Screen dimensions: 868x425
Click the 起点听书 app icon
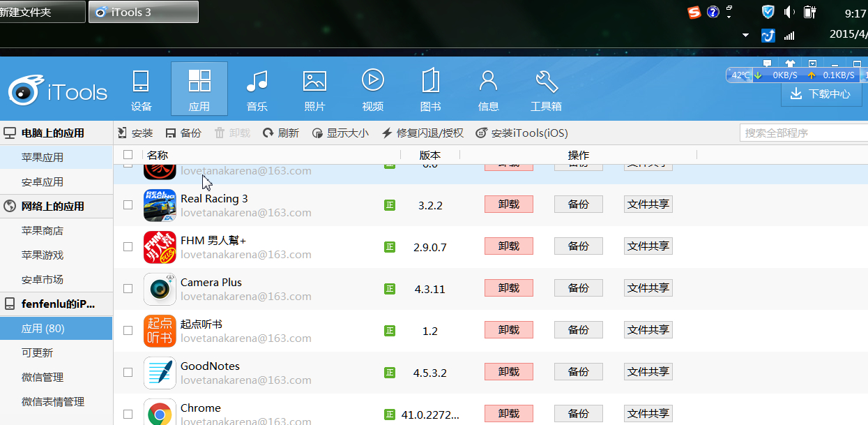pyautogui.click(x=160, y=331)
